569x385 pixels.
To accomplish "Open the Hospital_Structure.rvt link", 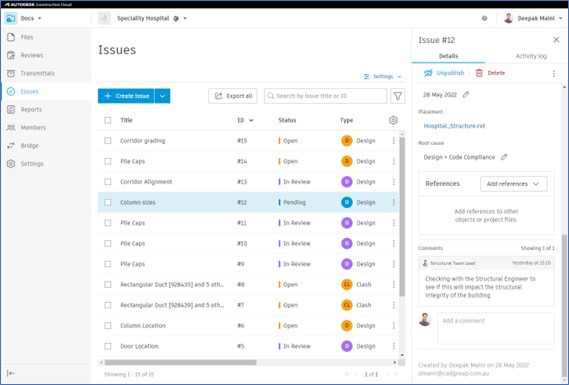I will pyautogui.click(x=454, y=126).
